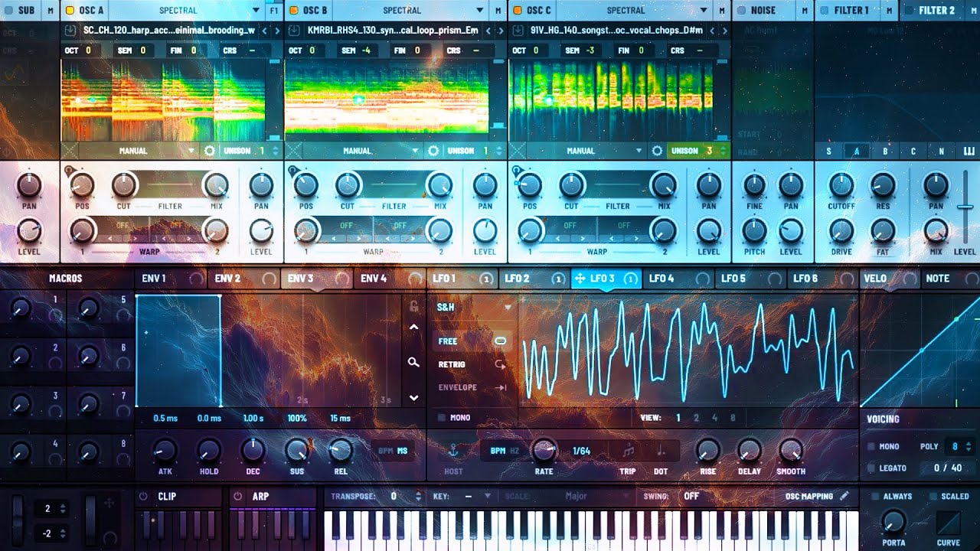980x551 pixels.
Task: Set LFO view division to 4
Action: 714,417
